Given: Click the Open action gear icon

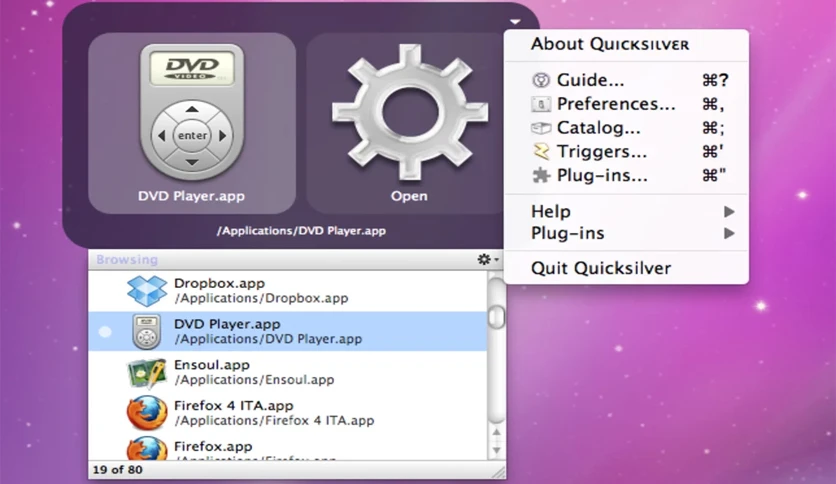Looking at the screenshot, I should pos(409,113).
